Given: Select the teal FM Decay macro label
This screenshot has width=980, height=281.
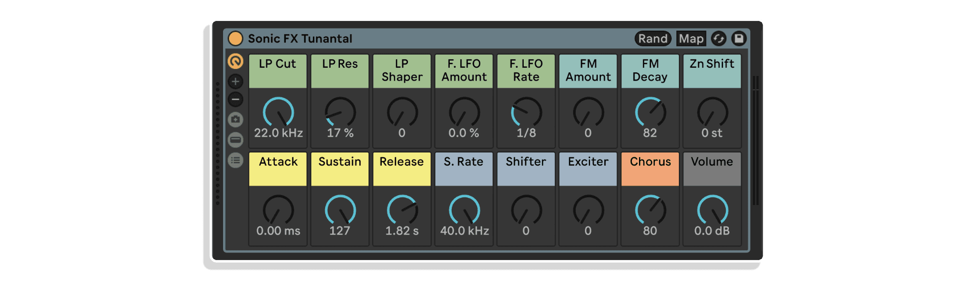Looking at the screenshot, I should coord(650,71).
